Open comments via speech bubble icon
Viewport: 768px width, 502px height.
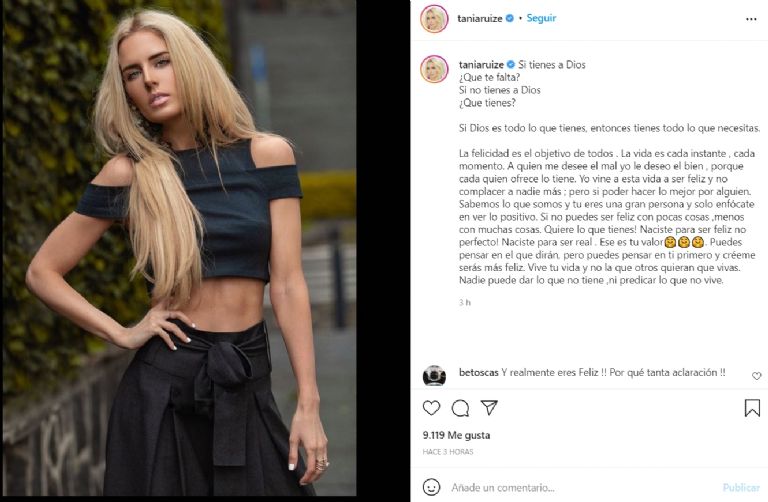tap(460, 408)
